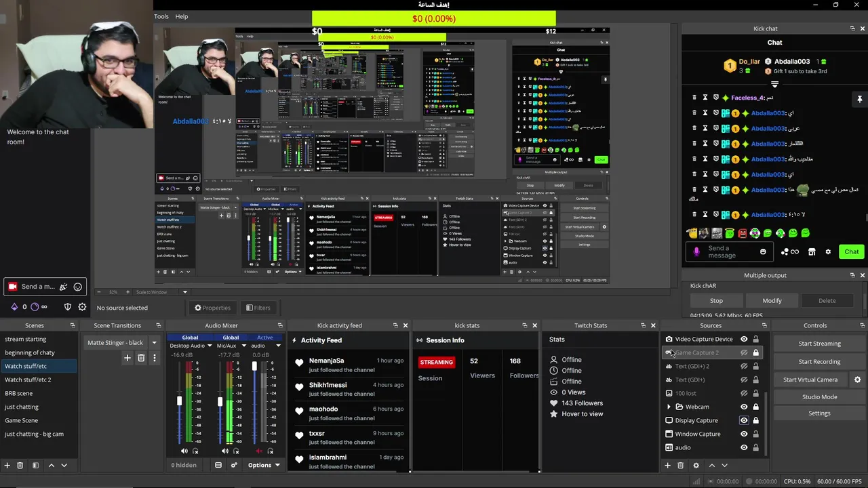Switch Audio Mixer layout icon beside 0 hidden

pos(218,465)
